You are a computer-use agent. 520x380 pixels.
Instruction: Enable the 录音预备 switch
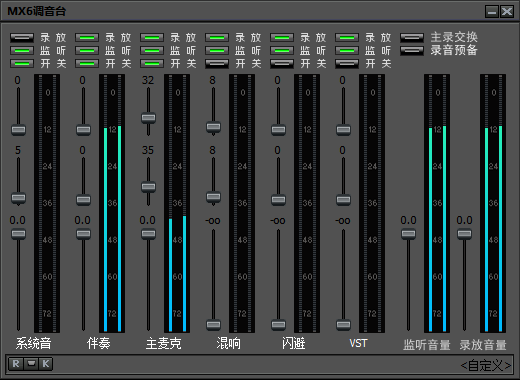click(412, 51)
